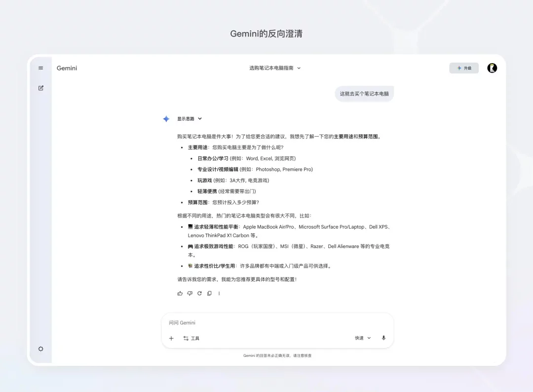Copy Gemini's response
The image size is (533, 392).
coord(210,293)
